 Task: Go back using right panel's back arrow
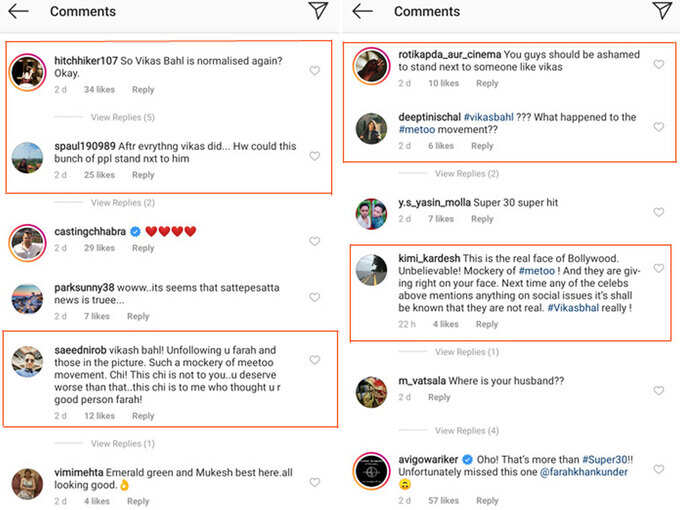tap(362, 11)
